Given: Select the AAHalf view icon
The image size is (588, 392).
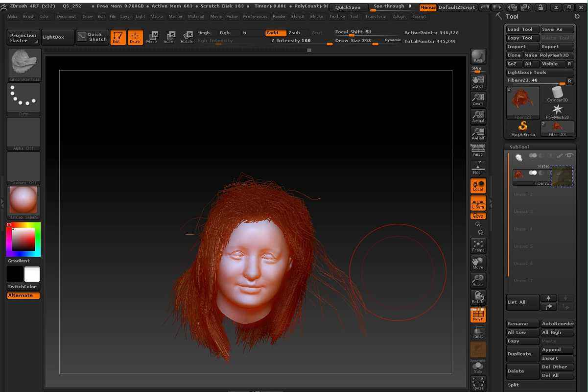Looking at the screenshot, I should click(478, 133).
